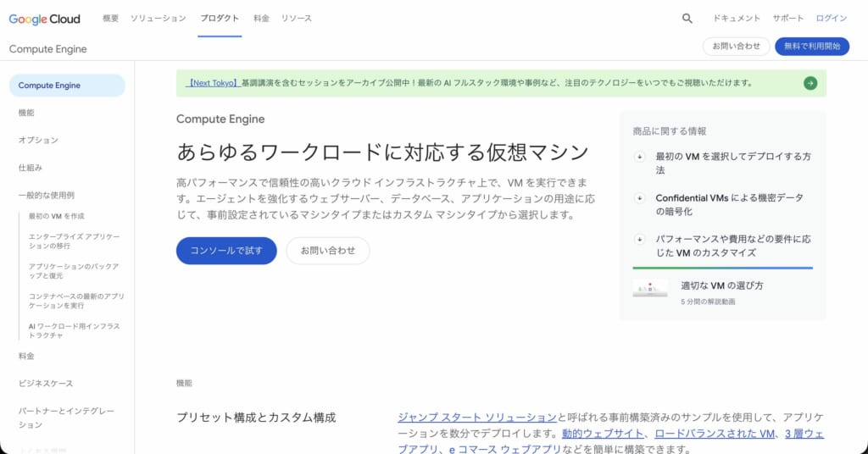Go to 仕組み in the sidebar
Image resolution: width=868 pixels, height=454 pixels.
click(x=30, y=168)
